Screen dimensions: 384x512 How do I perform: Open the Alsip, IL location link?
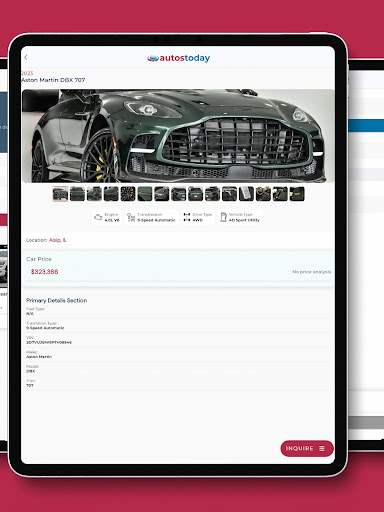point(58,240)
